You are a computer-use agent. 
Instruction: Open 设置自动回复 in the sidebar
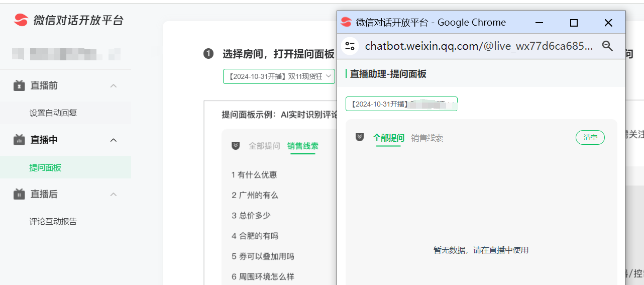tap(53, 113)
